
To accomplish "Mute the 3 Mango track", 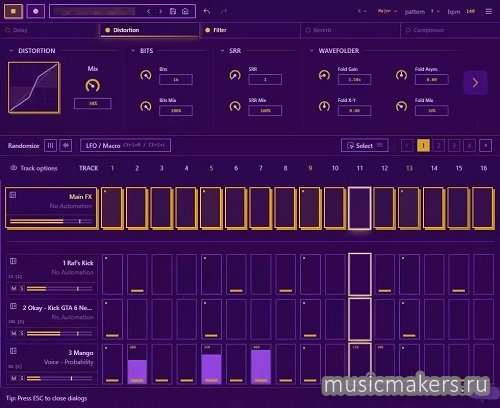I will (14, 378).
